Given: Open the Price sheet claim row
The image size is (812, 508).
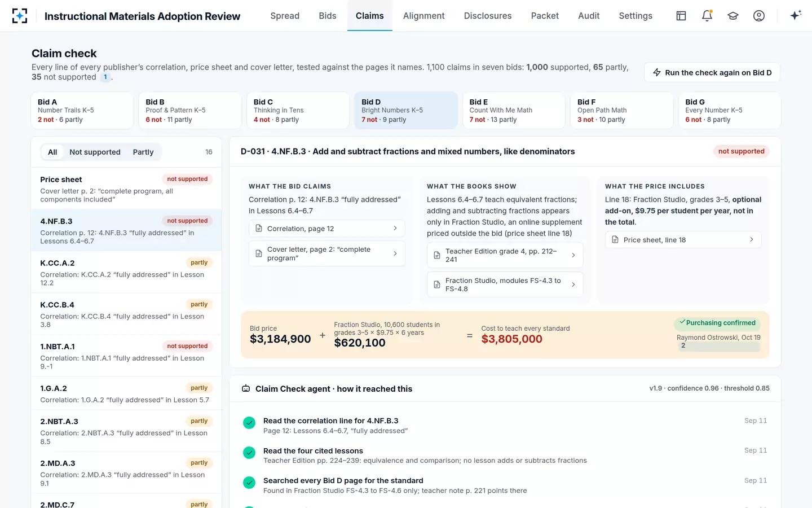Looking at the screenshot, I should point(126,189).
